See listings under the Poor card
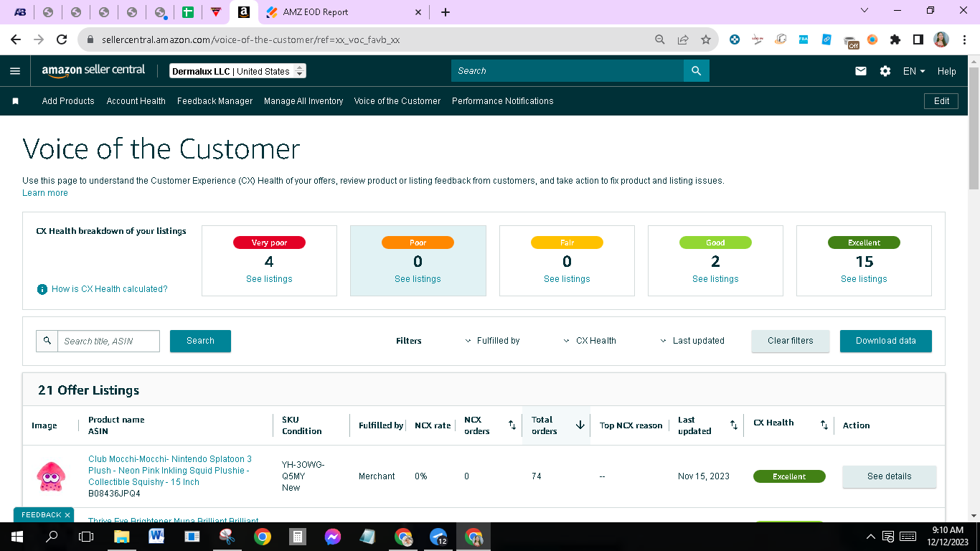Image resolution: width=980 pixels, height=551 pixels. [418, 279]
